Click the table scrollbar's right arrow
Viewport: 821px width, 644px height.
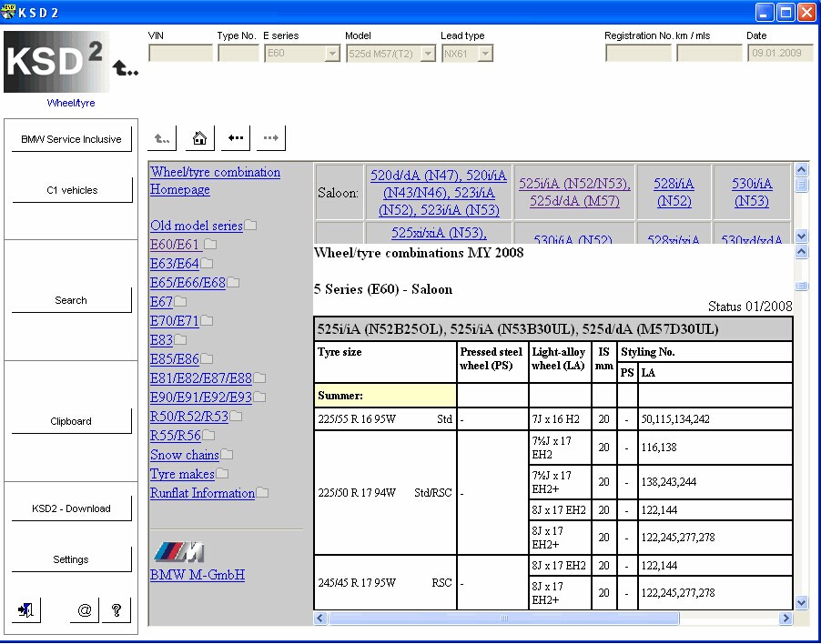pos(785,619)
